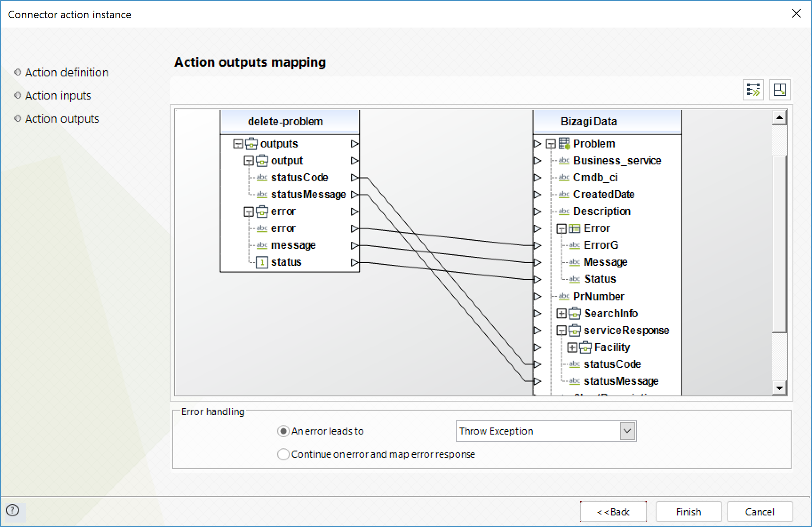
Task: Click the Bizagi Status input connector arrow
Action: tap(537, 279)
